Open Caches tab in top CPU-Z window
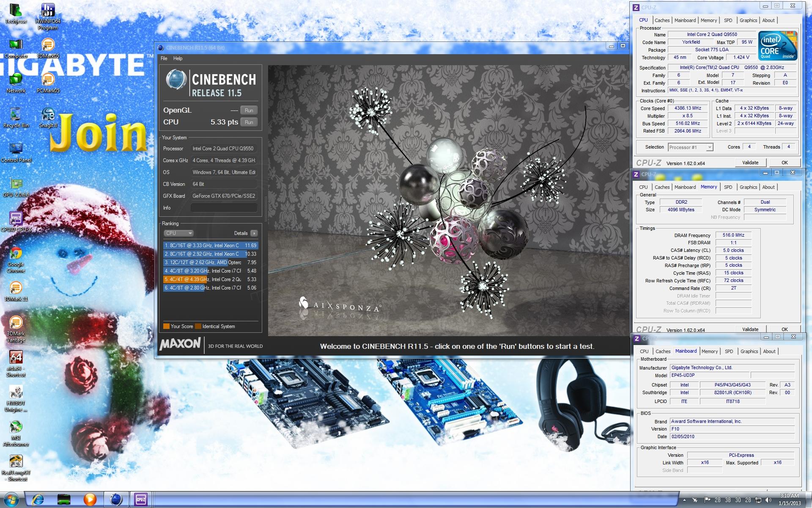 pyautogui.click(x=662, y=20)
